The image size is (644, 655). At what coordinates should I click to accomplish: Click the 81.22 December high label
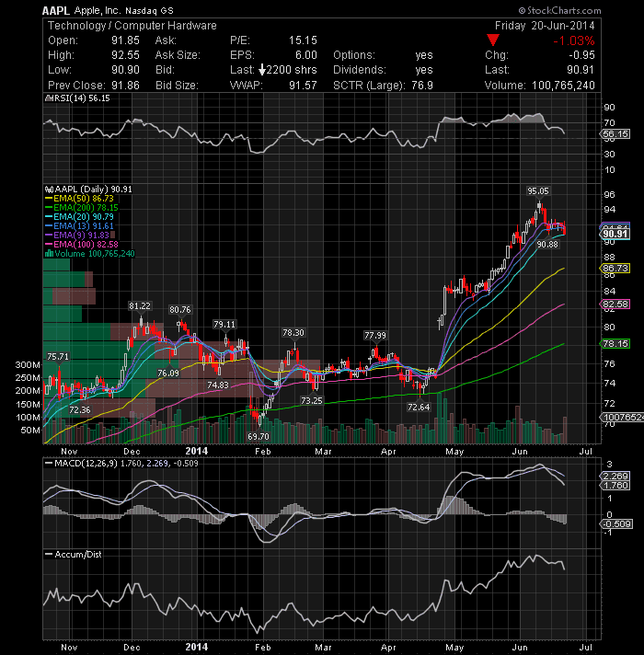140,306
